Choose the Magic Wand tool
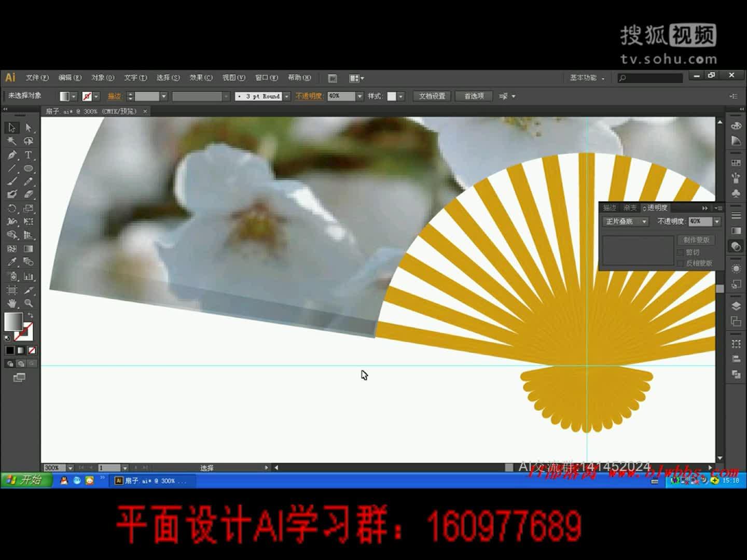Image resolution: width=747 pixels, height=560 pixels. (x=11, y=141)
